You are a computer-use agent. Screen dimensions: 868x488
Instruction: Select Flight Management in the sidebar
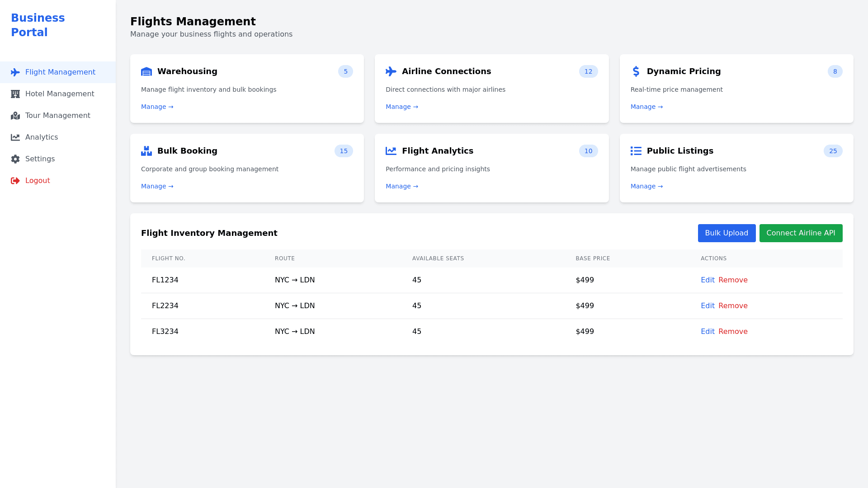[60, 72]
